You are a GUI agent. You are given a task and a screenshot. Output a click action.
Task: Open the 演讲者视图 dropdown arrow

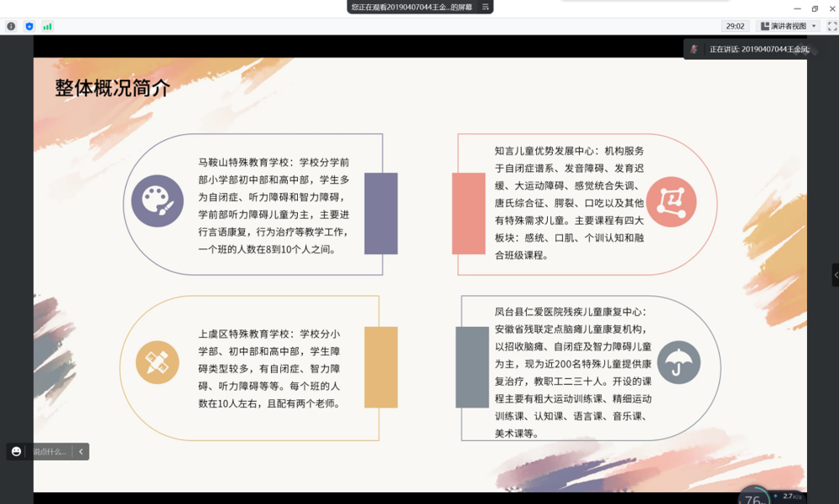point(814,26)
